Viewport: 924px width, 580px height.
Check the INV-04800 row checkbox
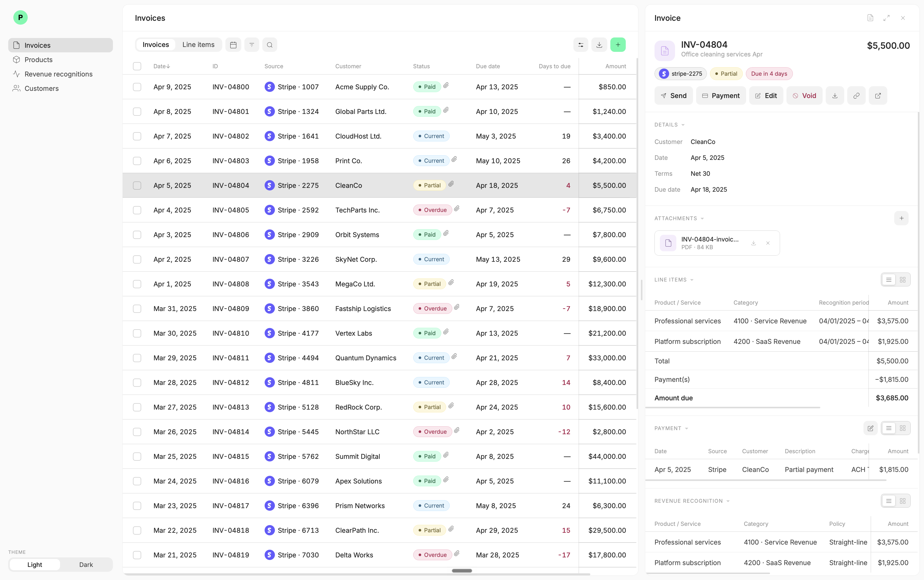click(x=137, y=87)
